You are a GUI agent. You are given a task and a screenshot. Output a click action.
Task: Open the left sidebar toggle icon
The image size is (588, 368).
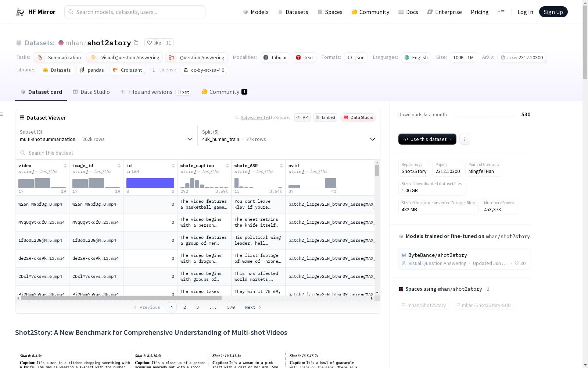click(x=2, y=114)
